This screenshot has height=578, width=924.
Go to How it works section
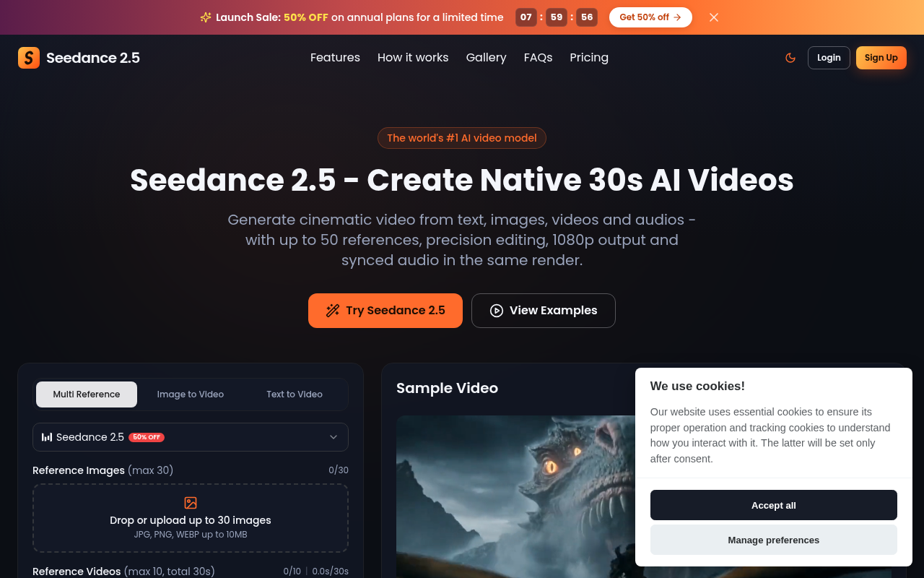(x=413, y=58)
